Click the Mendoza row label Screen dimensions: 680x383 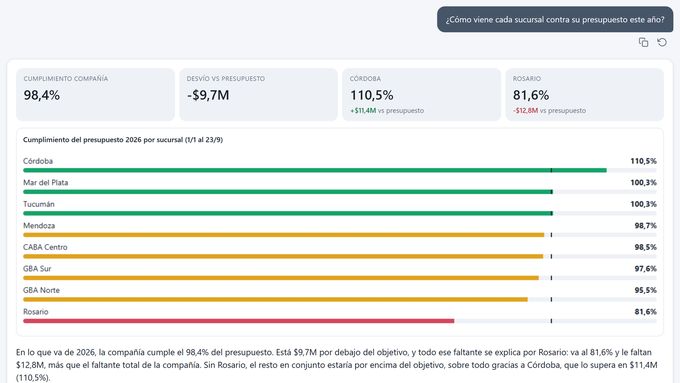tap(39, 226)
